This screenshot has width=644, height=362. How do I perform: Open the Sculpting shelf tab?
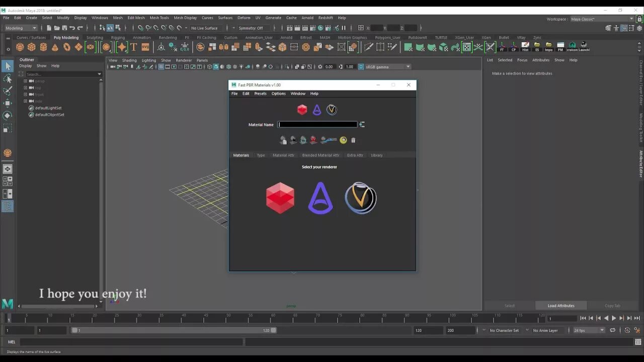[95, 38]
